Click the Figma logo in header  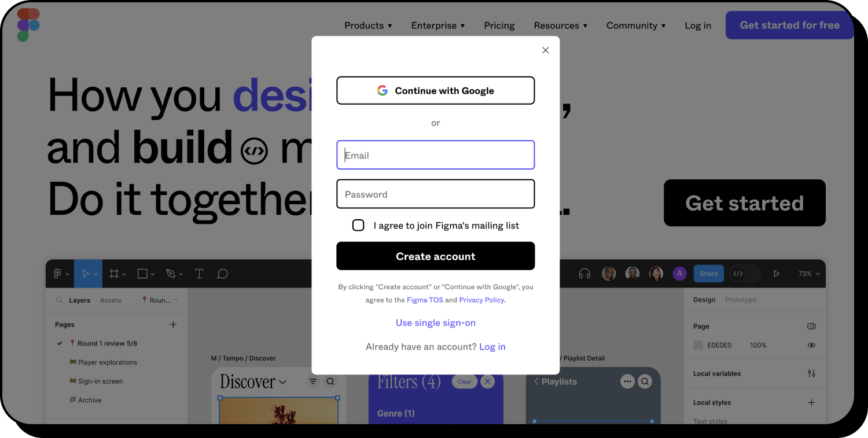(28, 25)
